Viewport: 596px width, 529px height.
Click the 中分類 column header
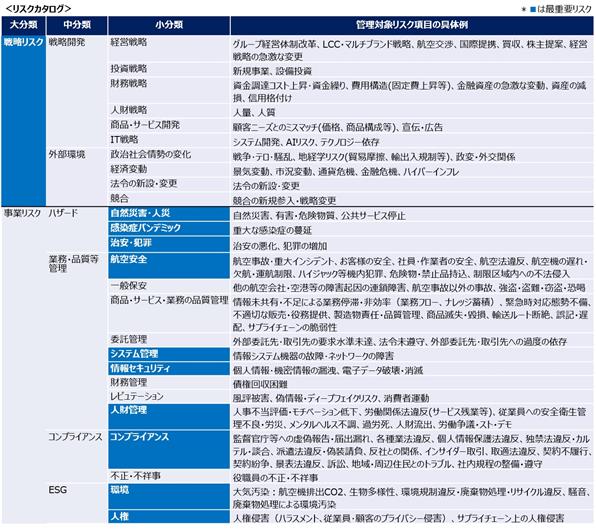[77, 25]
